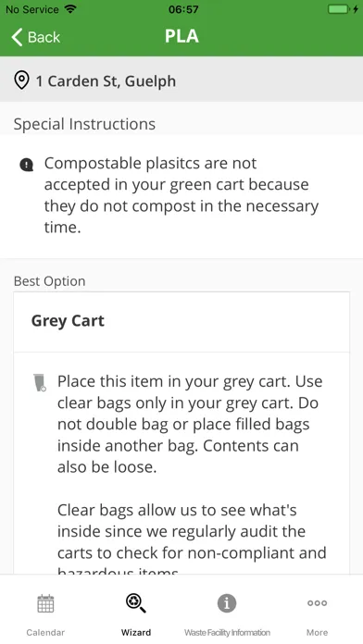363x644 pixels.
Task: Tap the grey cart bin icon
Action: 40,382
